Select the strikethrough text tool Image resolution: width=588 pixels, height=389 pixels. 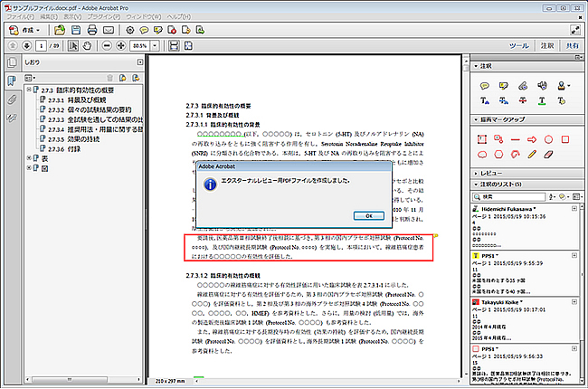coord(522,100)
